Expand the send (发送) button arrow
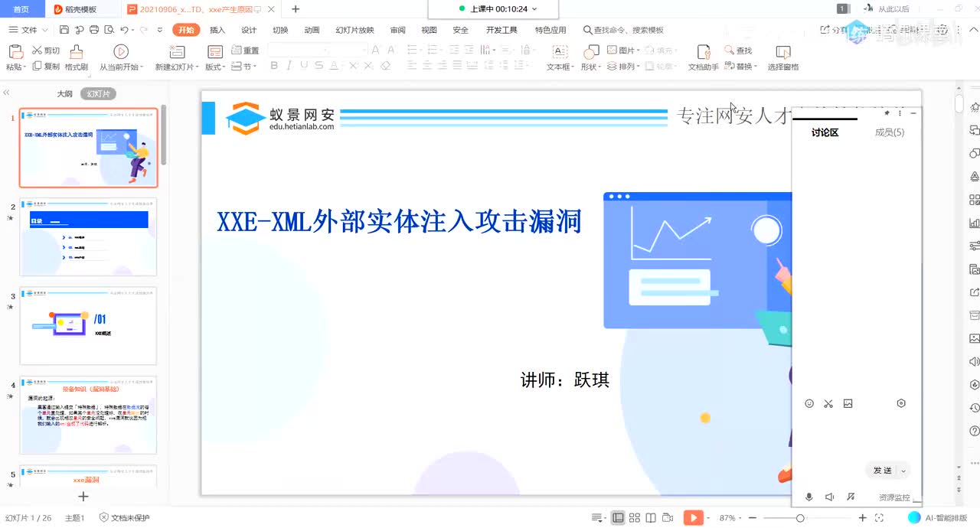 903,471
